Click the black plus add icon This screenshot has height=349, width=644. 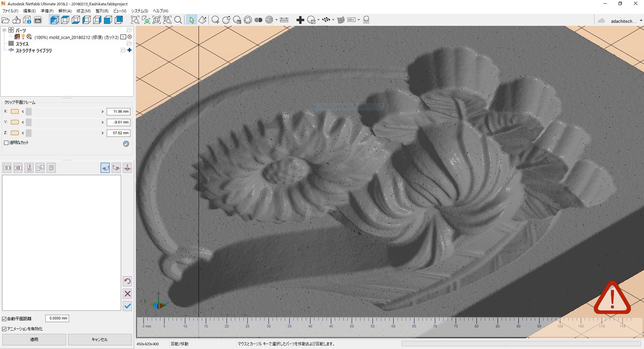300,20
